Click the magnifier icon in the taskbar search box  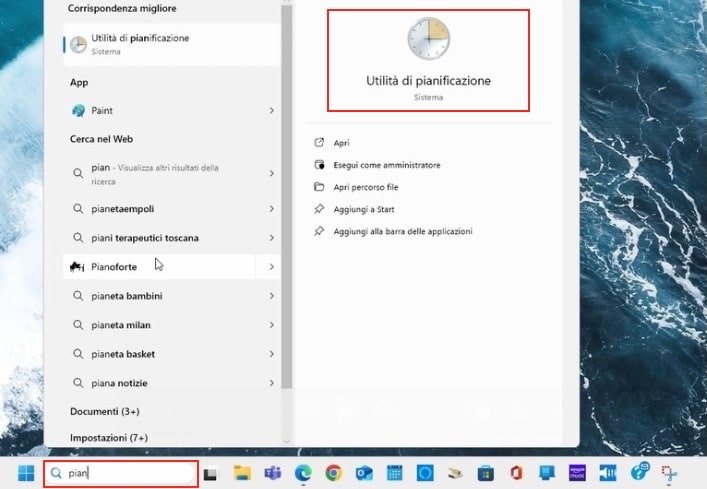tap(56, 473)
